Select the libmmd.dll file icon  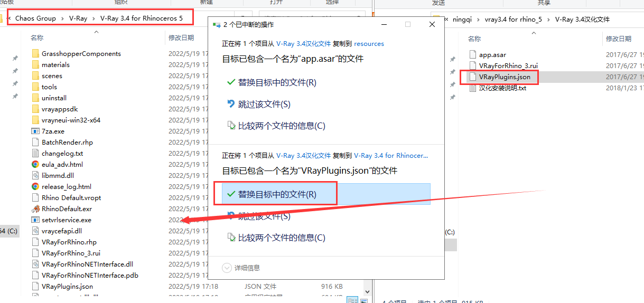pos(35,175)
